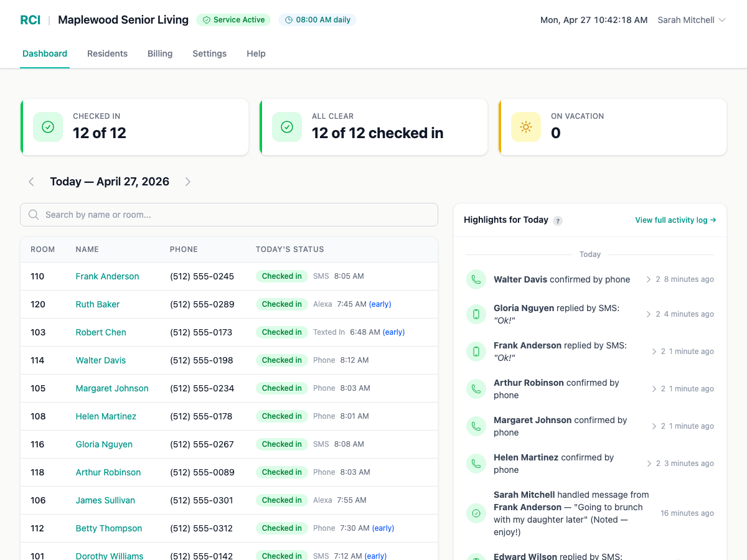Viewport: 747px width, 560px height.
Task: Switch to the Residents tab
Action: click(x=107, y=54)
